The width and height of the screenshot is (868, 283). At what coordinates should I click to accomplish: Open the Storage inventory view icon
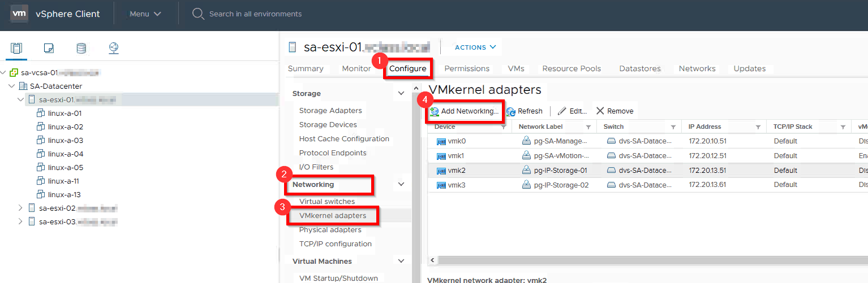pyautogui.click(x=81, y=48)
